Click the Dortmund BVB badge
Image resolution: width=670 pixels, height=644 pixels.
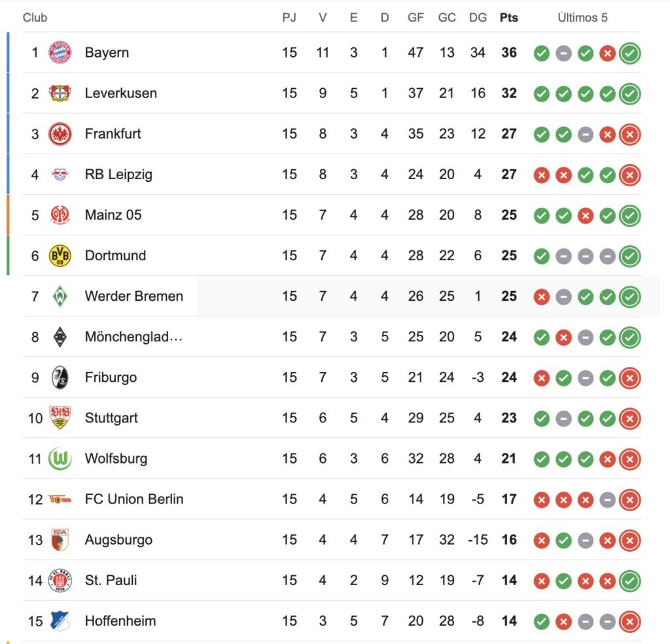(60, 256)
